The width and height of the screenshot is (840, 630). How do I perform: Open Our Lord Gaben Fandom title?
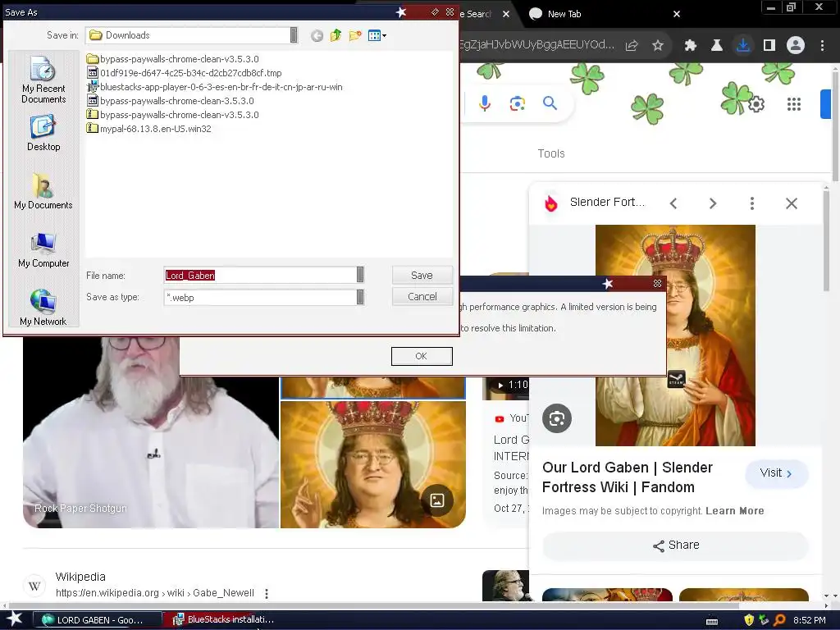[x=628, y=477]
